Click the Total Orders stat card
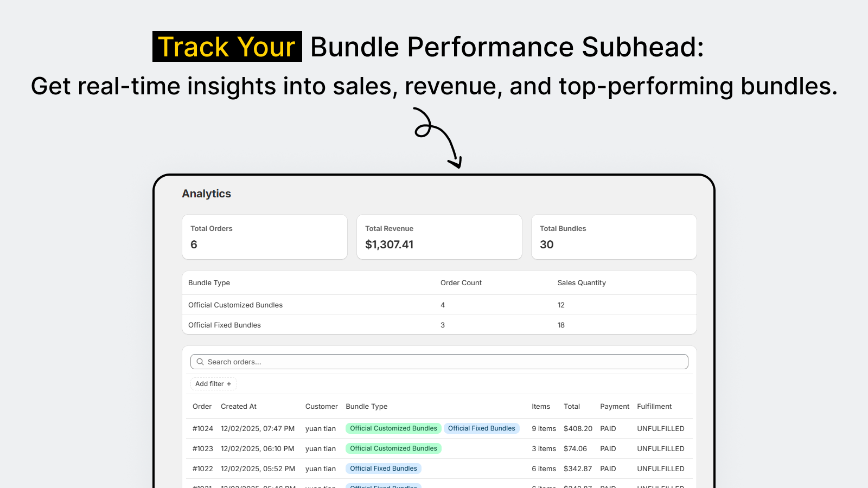The width and height of the screenshot is (868, 488). [265, 237]
